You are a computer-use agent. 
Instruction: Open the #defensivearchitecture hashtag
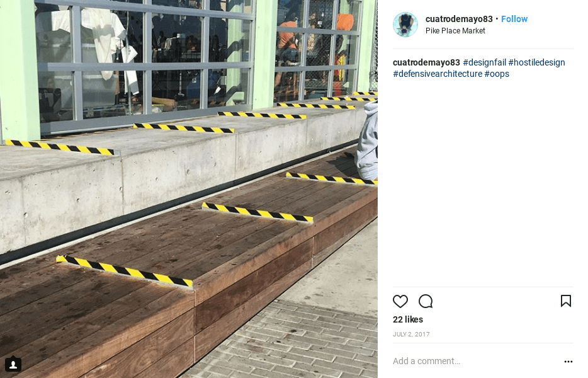438,74
